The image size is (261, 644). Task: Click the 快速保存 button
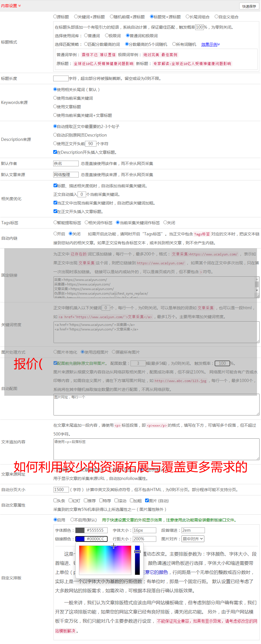[x=249, y=6]
